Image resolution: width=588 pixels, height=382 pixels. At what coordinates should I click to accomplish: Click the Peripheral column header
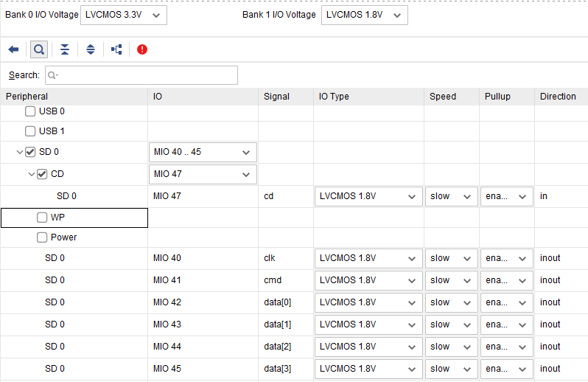click(x=74, y=97)
